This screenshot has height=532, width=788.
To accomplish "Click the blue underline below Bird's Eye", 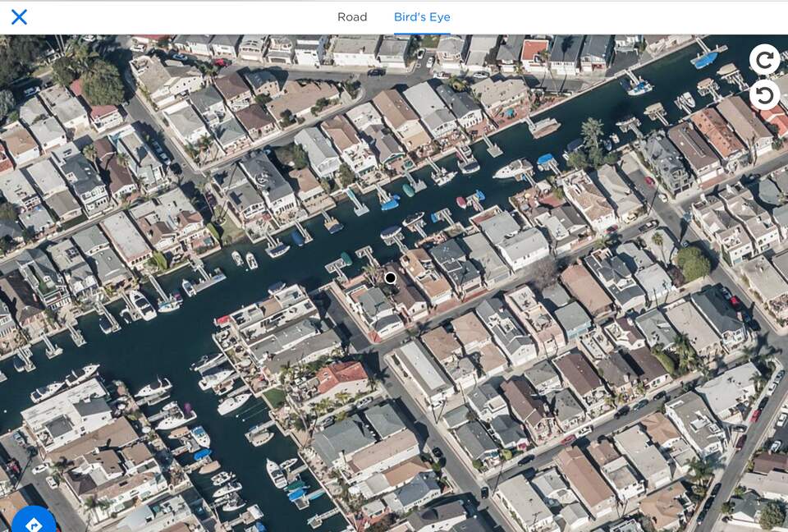I will tap(422, 34).
